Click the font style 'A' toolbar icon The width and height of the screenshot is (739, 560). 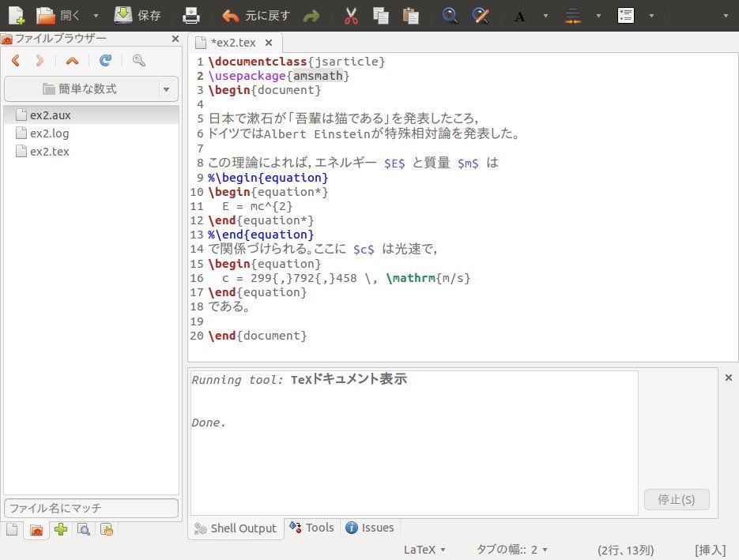point(520,17)
